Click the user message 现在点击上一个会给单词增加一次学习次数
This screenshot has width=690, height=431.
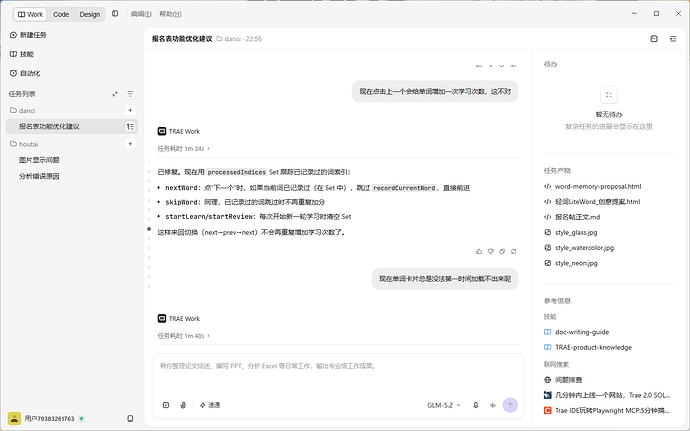(x=435, y=92)
